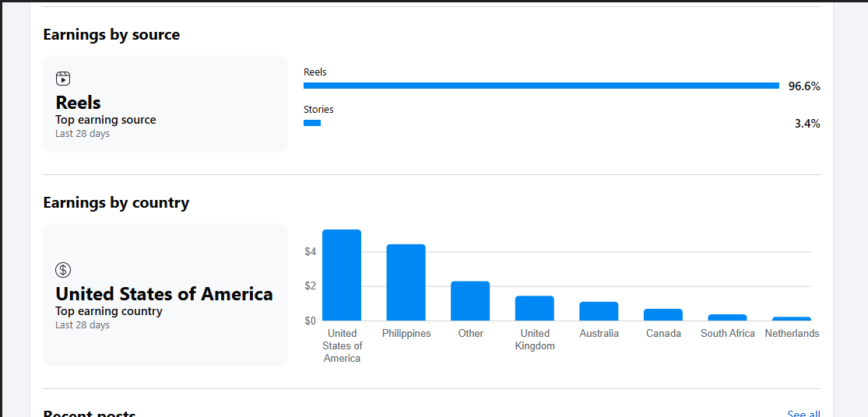Click the bold Reels title in the card
Screen dimensions: 868x417
click(x=79, y=103)
